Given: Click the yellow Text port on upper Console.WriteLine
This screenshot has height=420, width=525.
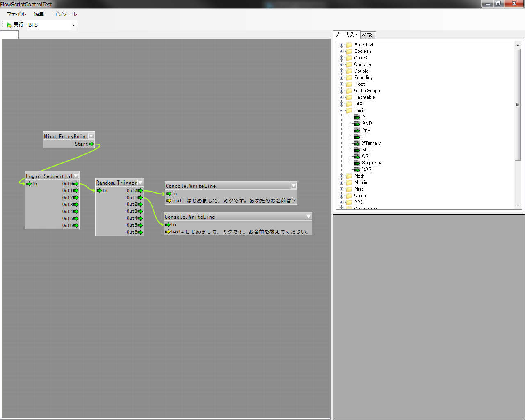Looking at the screenshot, I should [169, 201].
